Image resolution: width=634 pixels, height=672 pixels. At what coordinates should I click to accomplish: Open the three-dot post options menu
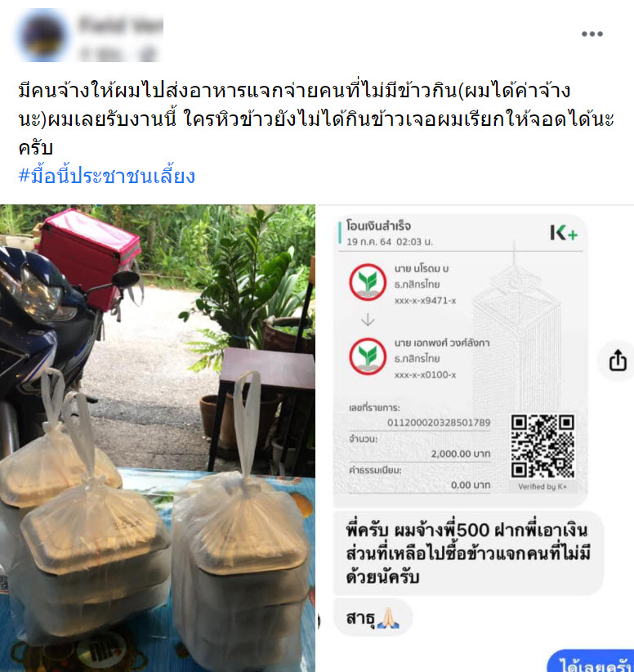tap(592, 34)
